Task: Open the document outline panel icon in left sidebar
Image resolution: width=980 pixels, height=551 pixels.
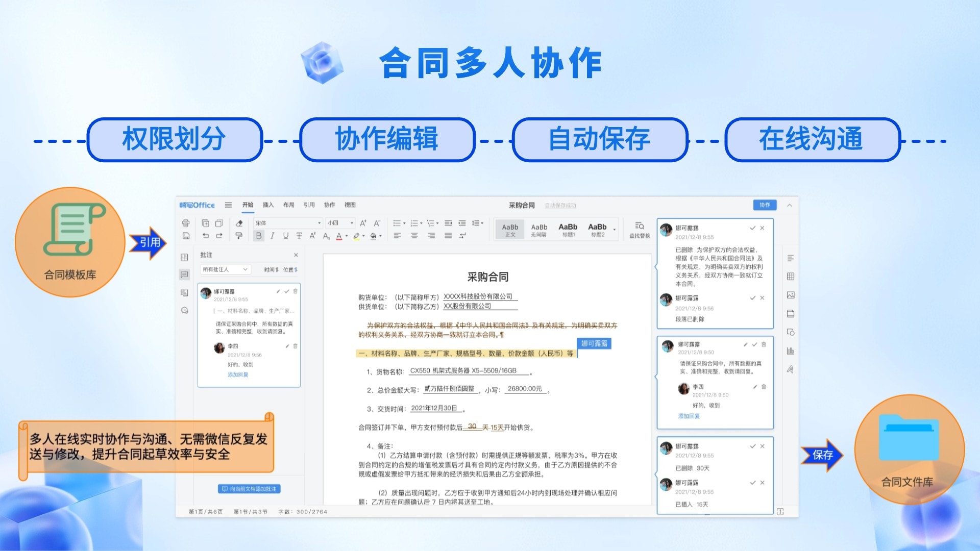Action: click(x=185, y=257)
